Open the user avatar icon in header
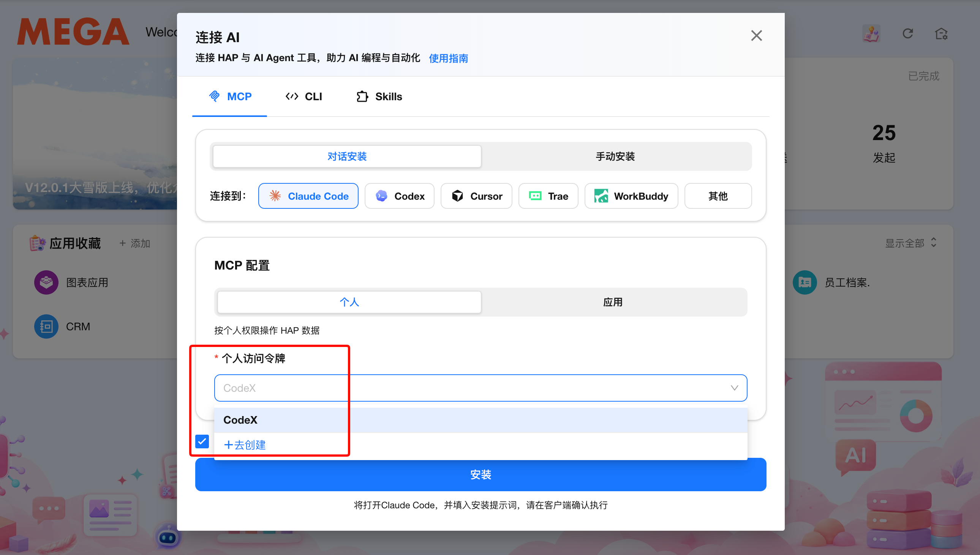980x555 pixels. coord(871,33)
